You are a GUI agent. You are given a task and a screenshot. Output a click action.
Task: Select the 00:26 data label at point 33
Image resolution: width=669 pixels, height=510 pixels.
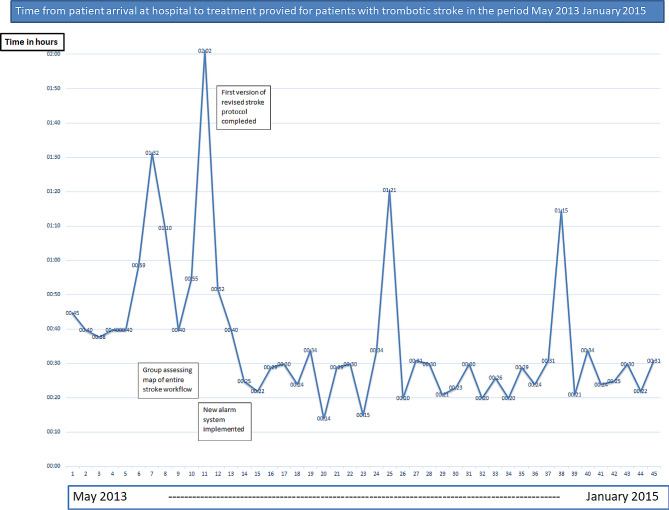(x=495, y=378)
